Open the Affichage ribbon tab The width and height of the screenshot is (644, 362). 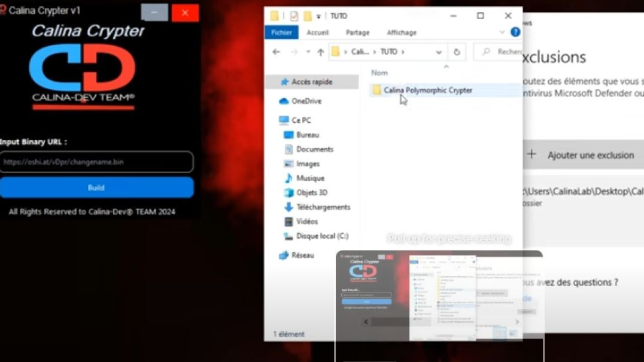click(x=401, y=32)
